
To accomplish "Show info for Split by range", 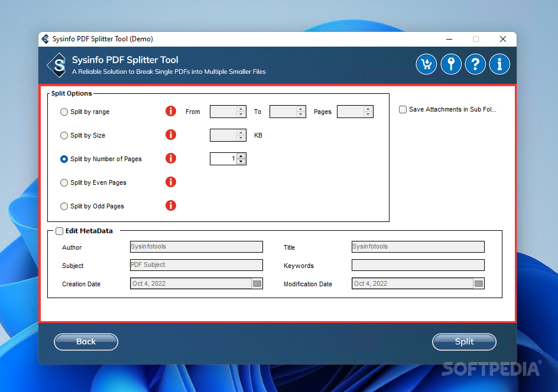I will click(x=171, y=111).
